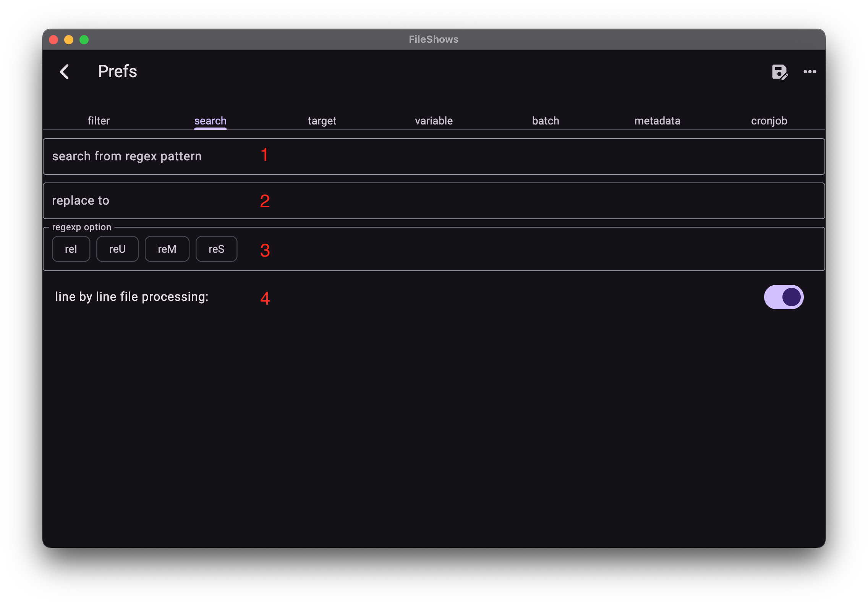Switch to the target tab
Screen dimensions: 868x604
point(322,121)
